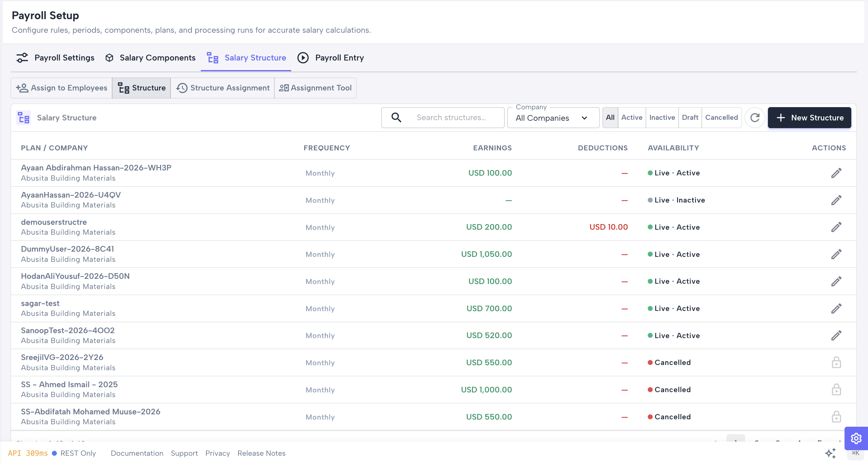Click the Live · Inactive availability status
The width and height of the screenshot is (868, 465).
(x=676, y=200)
